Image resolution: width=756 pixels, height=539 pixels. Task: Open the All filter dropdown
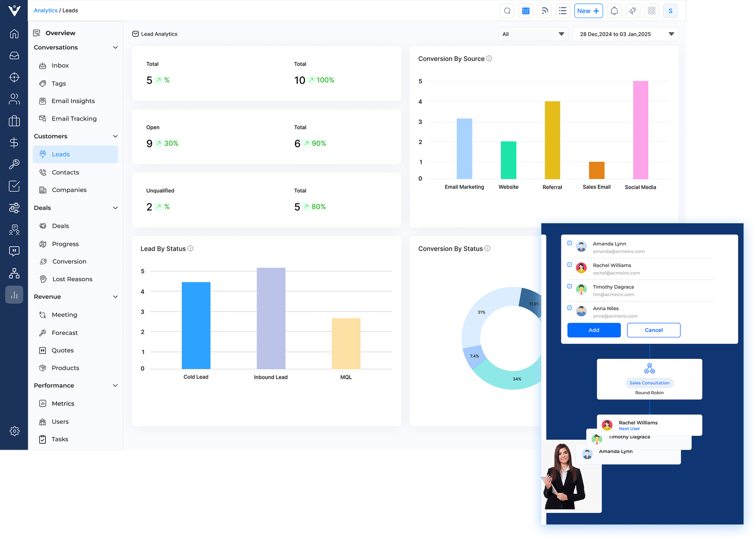(x=533, y=34)
